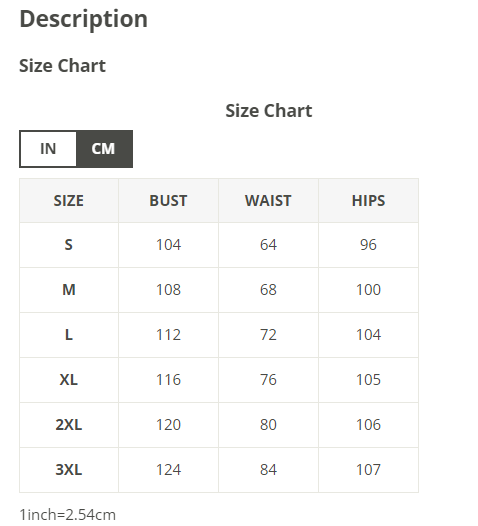Click the waist value 72 for L
Screen dimensions: 478x526
(x=268, y=335)
